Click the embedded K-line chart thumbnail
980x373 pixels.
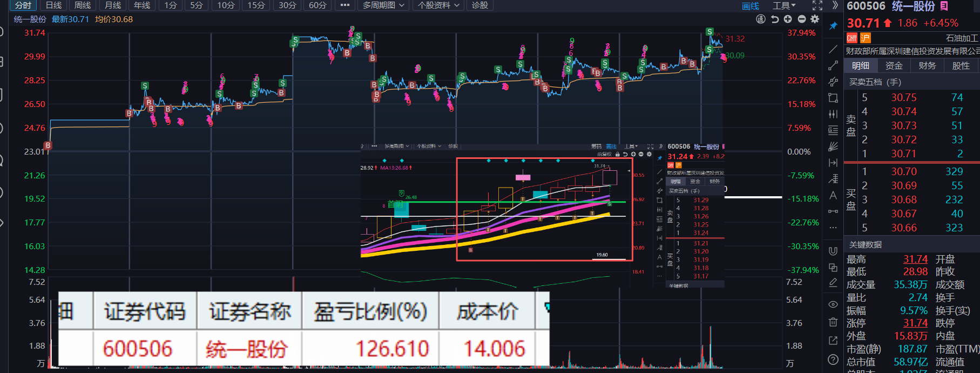(x=543, y=215)
